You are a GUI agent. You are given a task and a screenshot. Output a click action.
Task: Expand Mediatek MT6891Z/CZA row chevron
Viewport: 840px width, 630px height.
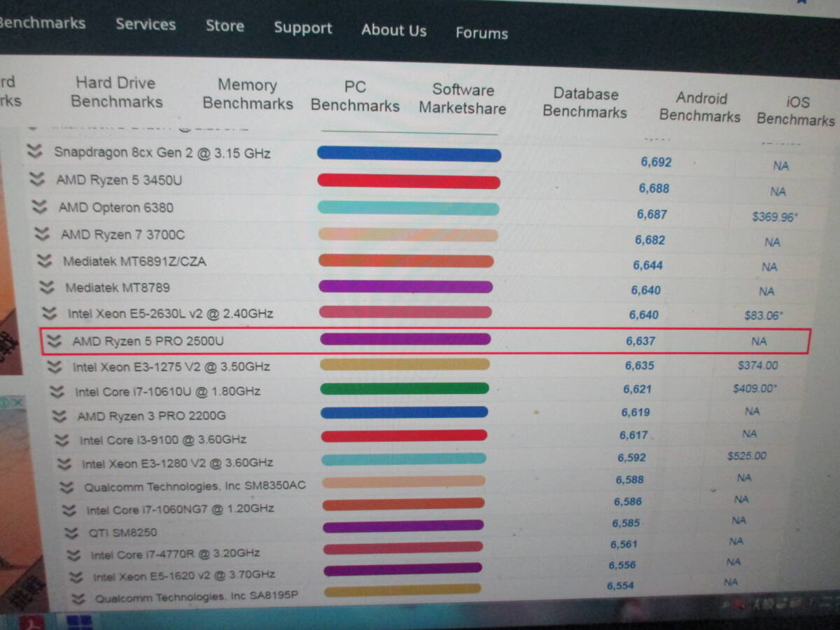[44, 261]
